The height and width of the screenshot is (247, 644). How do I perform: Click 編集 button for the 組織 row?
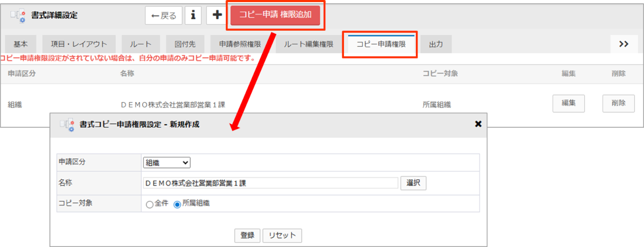568,103
